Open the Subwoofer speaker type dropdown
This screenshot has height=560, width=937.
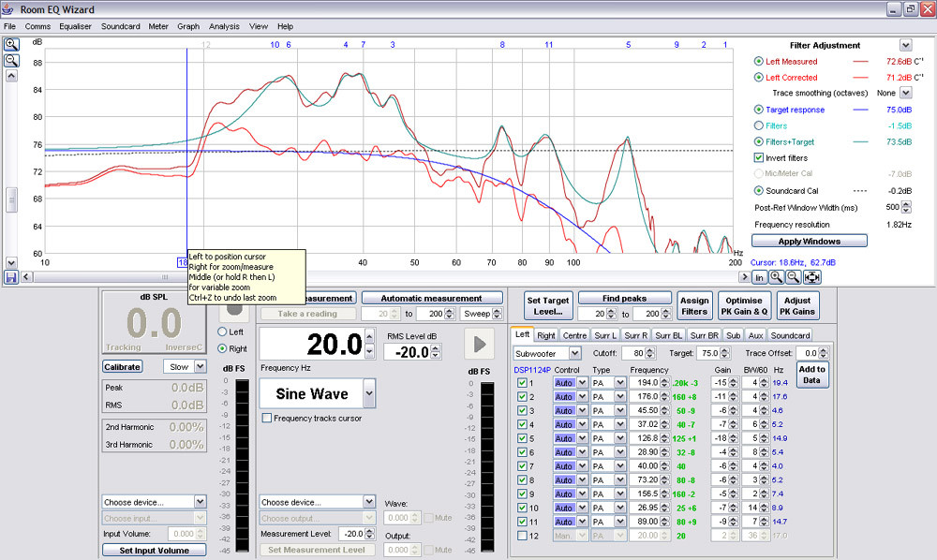(x=574, y=353)
